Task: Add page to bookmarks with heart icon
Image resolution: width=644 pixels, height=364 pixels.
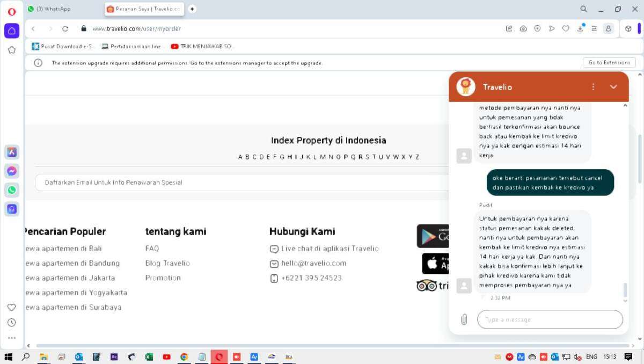Action: [x=566, y=28]
